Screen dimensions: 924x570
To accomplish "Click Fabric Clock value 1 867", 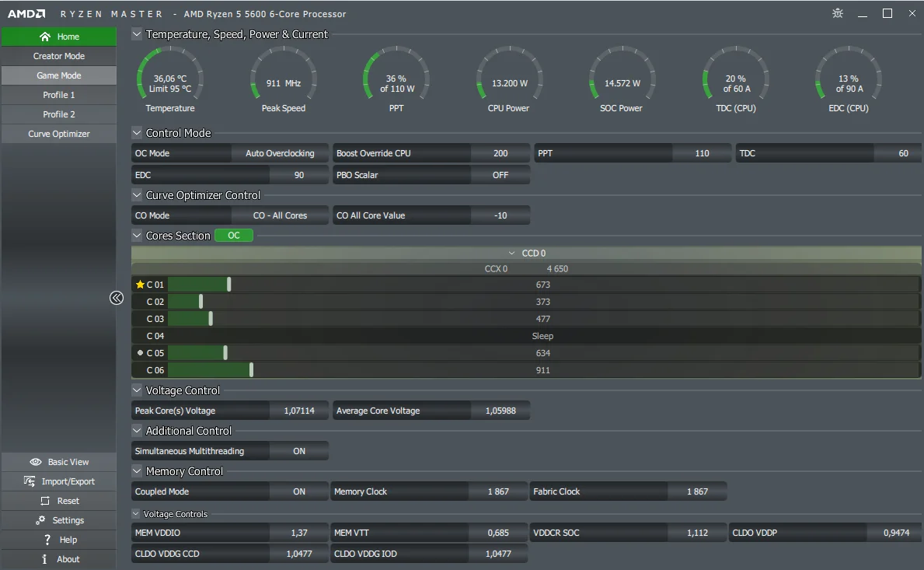I will click(x=697, y=491).
